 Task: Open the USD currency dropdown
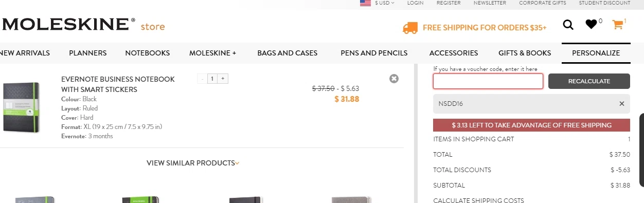coord(385,3)
